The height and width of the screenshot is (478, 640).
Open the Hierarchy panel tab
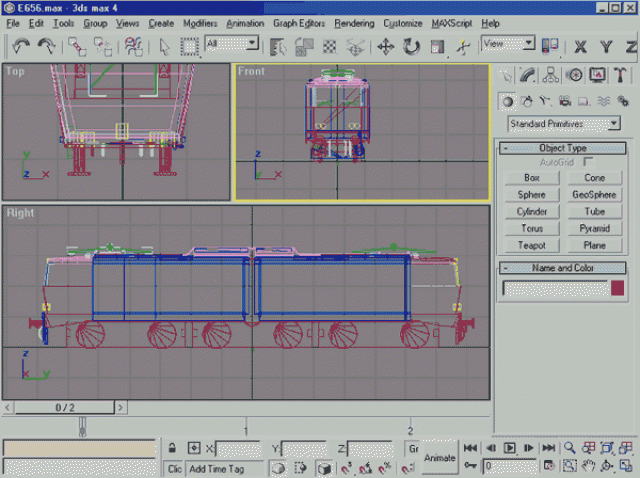tap(552, 75)
